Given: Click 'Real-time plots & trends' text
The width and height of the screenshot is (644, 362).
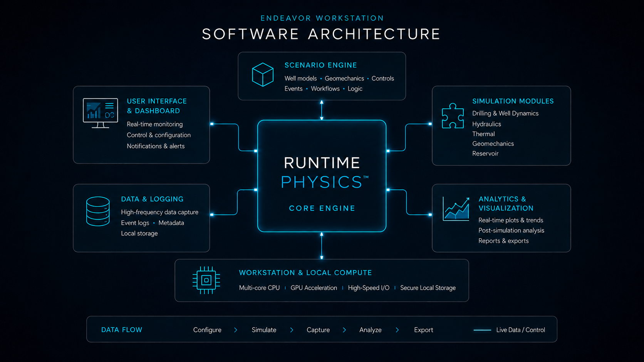Looking at the screenshot, I should [x=511, y=220].
